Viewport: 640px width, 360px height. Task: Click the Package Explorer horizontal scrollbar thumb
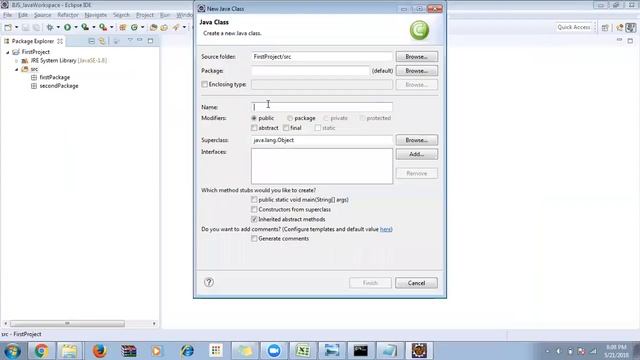[67, 324]
